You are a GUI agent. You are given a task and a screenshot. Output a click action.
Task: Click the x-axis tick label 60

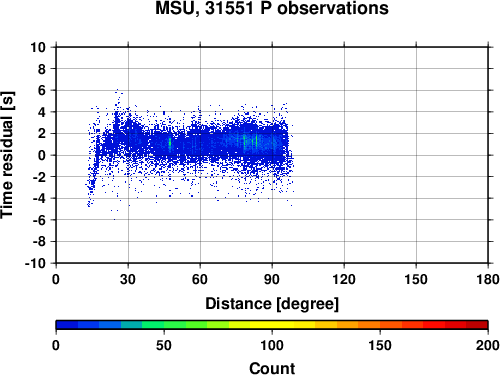pyautogui.click(x=200, y=279)
